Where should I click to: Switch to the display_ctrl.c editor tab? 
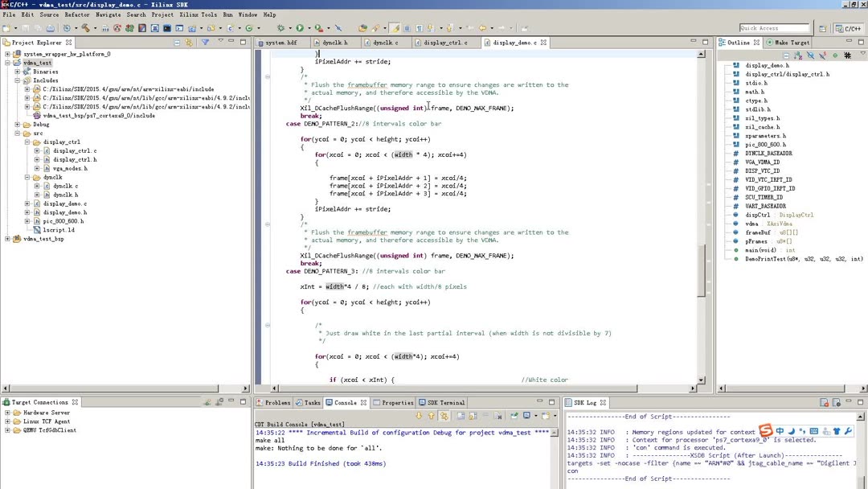[445, 43]
